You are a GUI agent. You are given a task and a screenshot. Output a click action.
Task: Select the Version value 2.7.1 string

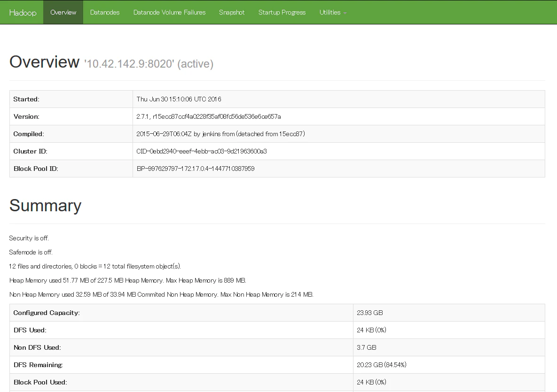(x=209, y=117)
